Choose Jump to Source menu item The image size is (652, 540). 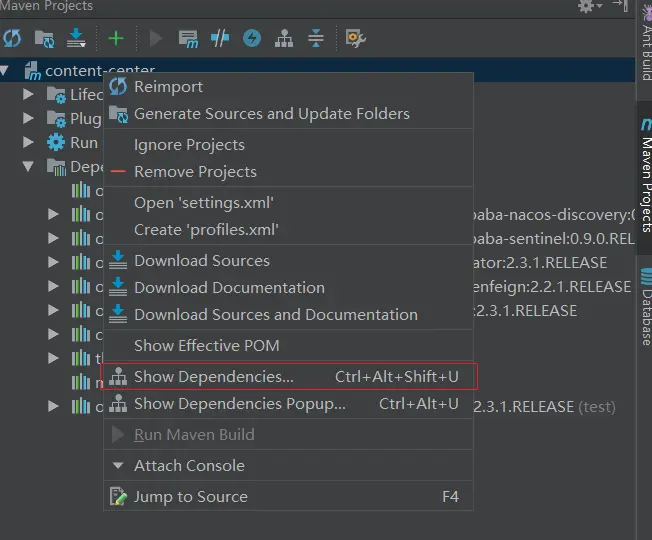(288, 497)
